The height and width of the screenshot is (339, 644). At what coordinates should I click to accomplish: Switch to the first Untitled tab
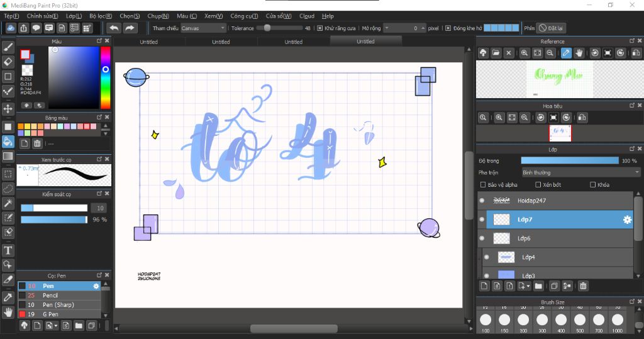148,42
